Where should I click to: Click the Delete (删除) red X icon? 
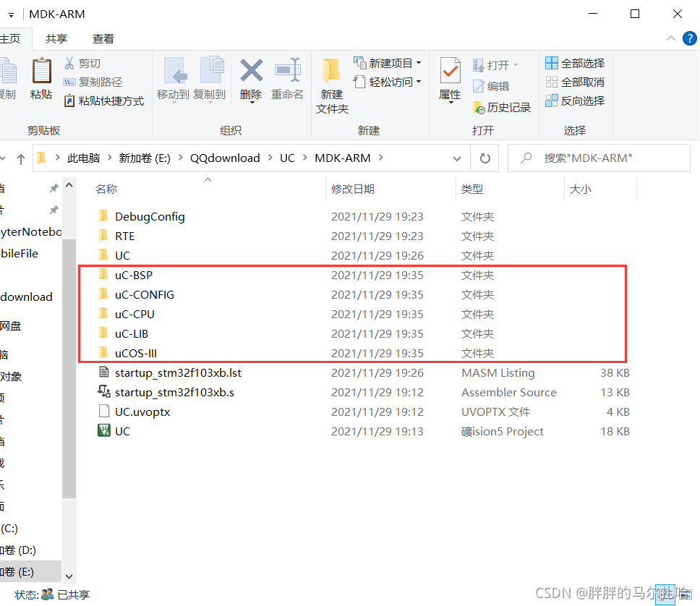coord(252,71)
